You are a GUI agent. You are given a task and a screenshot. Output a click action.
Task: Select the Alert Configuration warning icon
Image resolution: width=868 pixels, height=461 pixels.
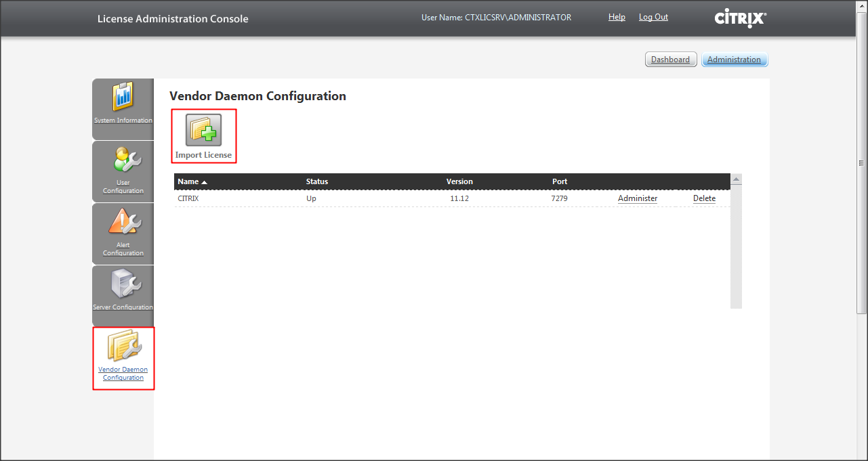coord(123,222)
